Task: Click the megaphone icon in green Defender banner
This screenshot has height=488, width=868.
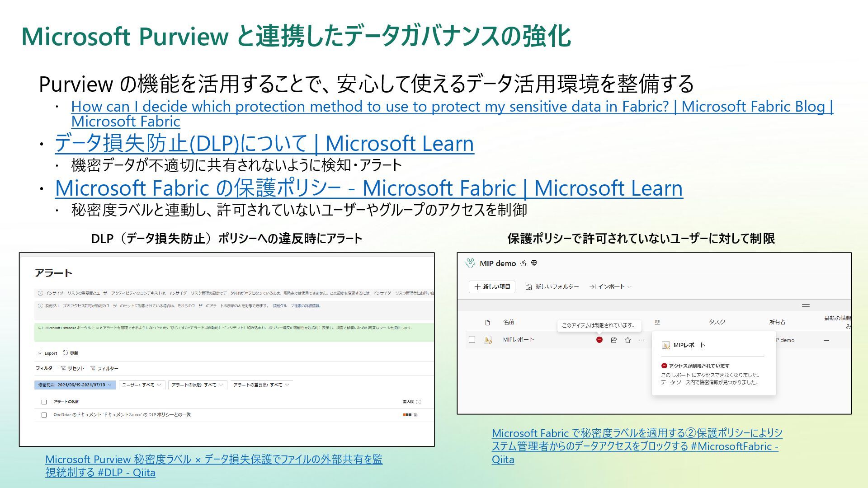Action: 40,328
